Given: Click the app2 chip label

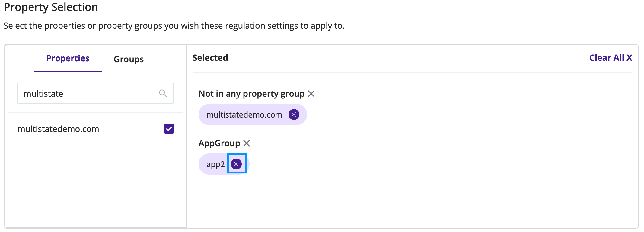Looking at the screenshot, I should coord(215,164).
